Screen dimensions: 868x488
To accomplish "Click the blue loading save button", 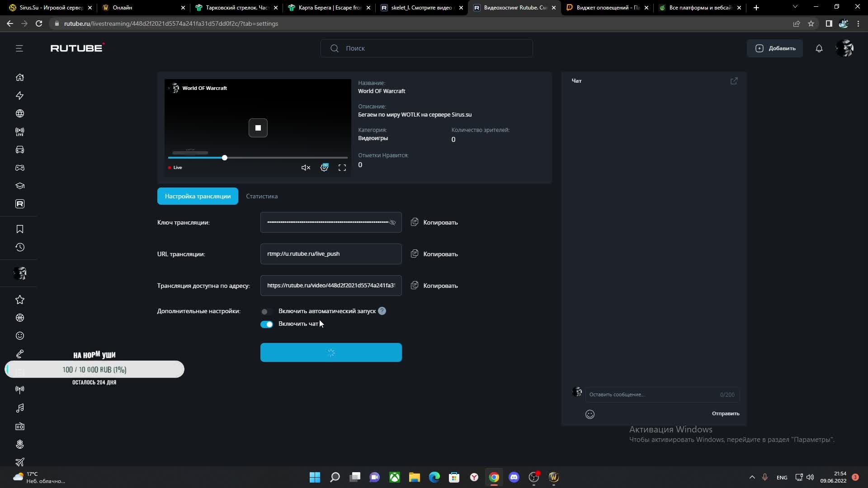I will 331,352.
